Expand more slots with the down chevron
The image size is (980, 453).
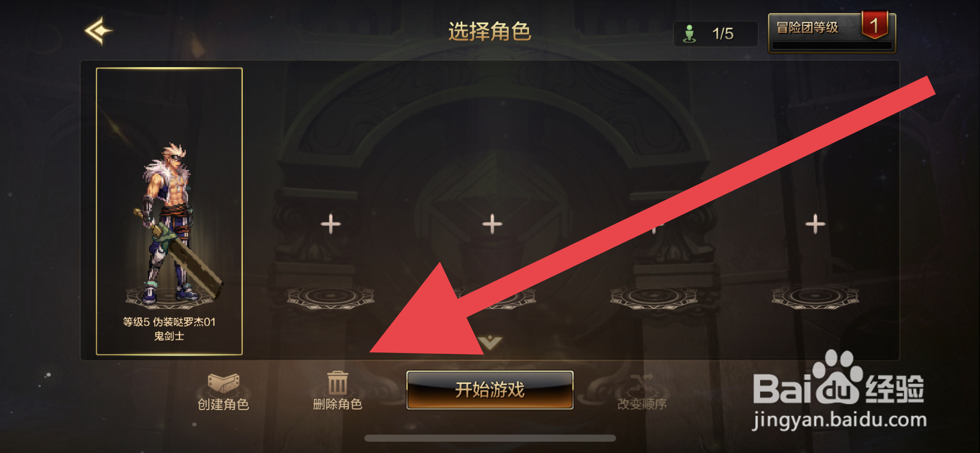[x=490, y=342]
